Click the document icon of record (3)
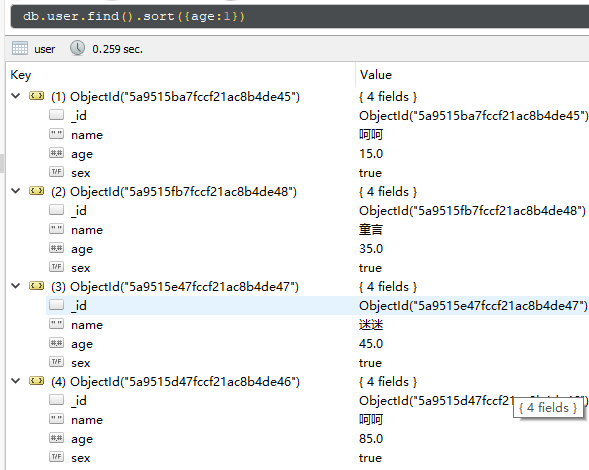Viewport: 589px width, 470px height. pos(36,286)
